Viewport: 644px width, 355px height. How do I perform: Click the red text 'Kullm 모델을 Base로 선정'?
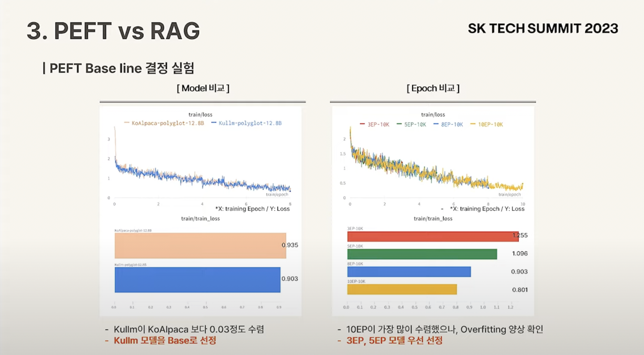pos(165,341)
